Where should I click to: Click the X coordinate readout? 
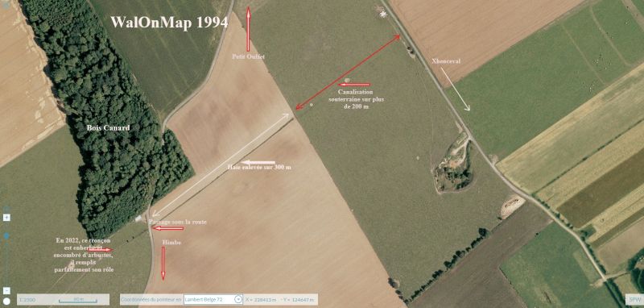coord(261,299)
